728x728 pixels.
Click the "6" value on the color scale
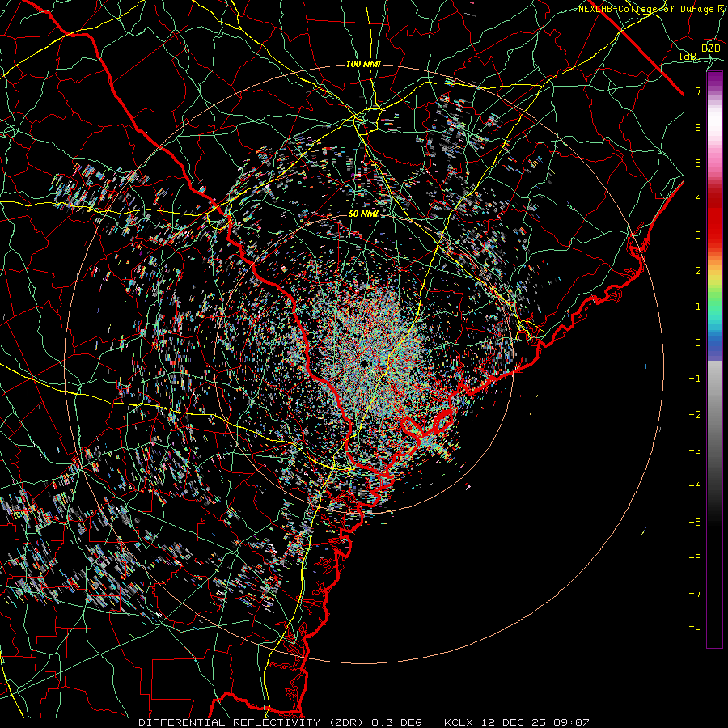point(698,127)
